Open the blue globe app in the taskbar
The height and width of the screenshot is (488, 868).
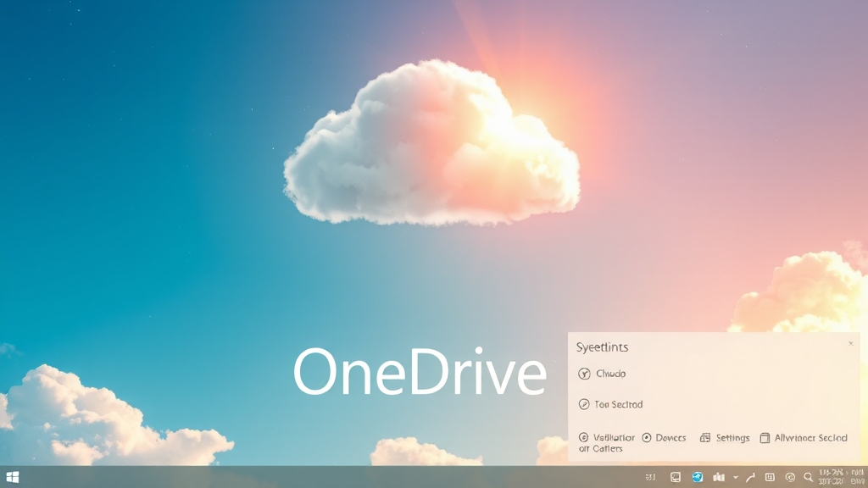coord(697,477)
